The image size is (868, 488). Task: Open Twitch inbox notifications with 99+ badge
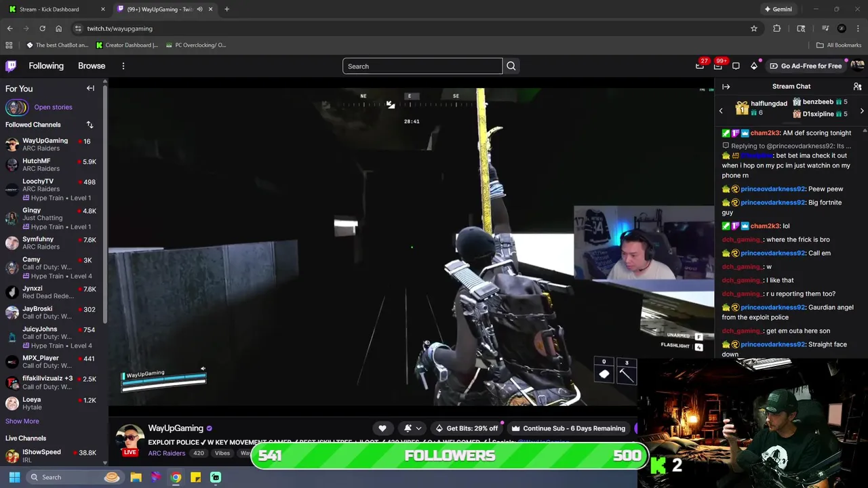(x=718, y=66)
